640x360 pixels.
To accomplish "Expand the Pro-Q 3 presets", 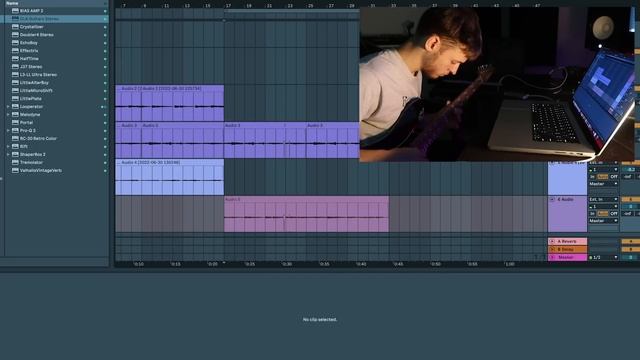I will click(x=8, y=131).
